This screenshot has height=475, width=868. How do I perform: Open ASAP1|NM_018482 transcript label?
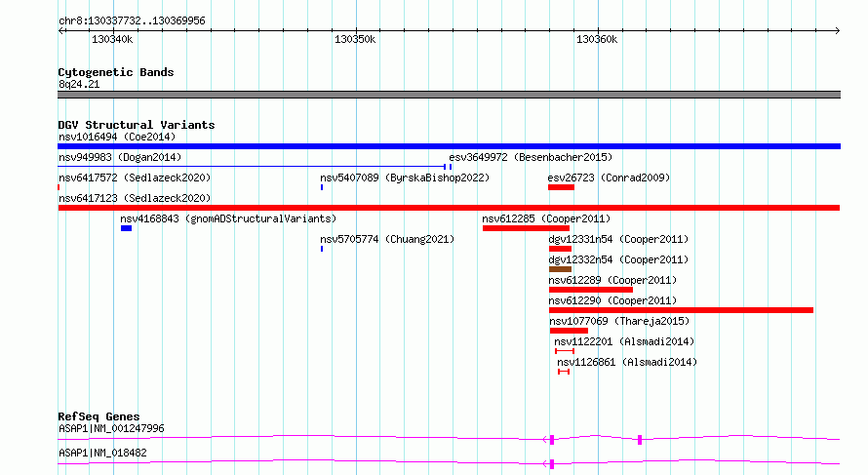[x=102, y=453]
